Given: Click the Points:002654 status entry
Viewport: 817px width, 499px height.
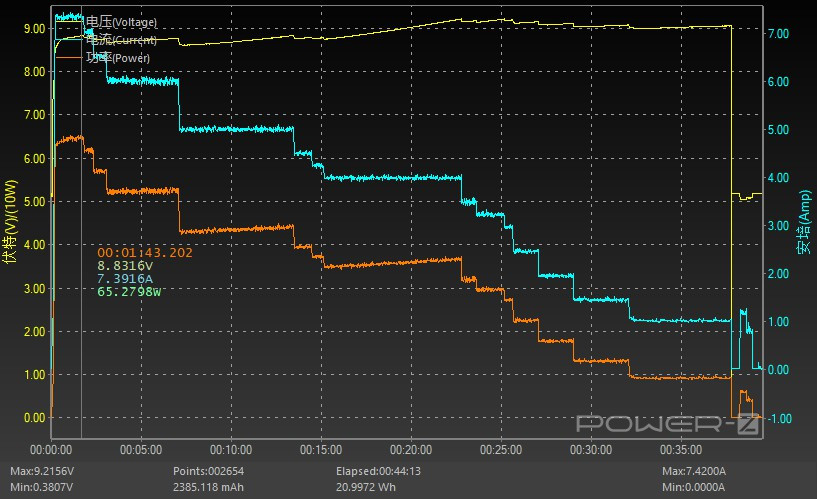Looking at the screenshot, I should [208, 471].
